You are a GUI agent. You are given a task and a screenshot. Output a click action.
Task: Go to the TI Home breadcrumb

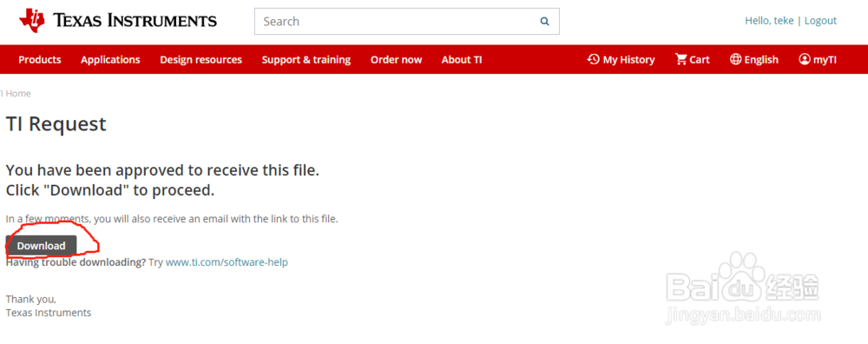16,94
